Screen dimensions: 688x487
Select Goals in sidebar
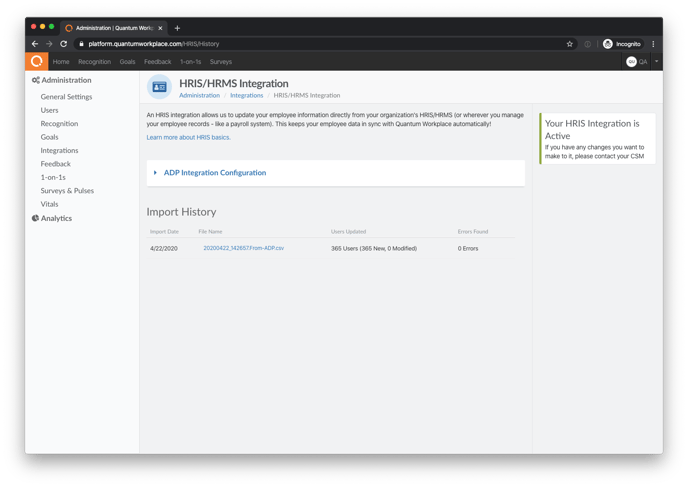tap(49, 137)
